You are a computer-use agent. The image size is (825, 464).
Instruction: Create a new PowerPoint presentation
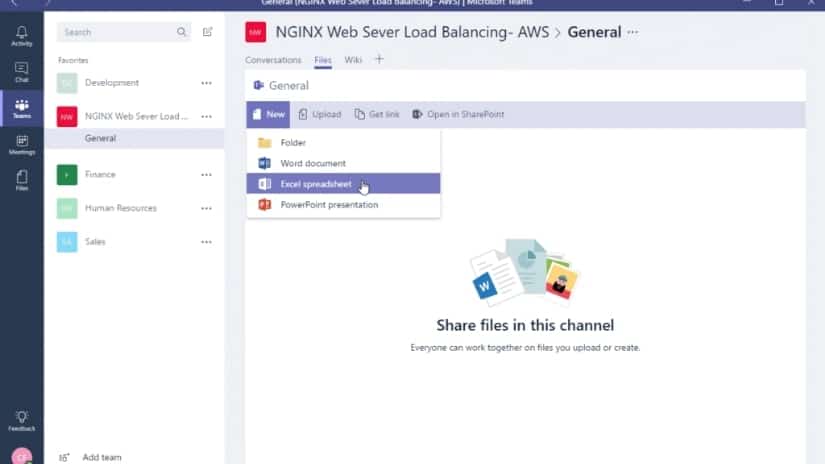coord(343,204)
